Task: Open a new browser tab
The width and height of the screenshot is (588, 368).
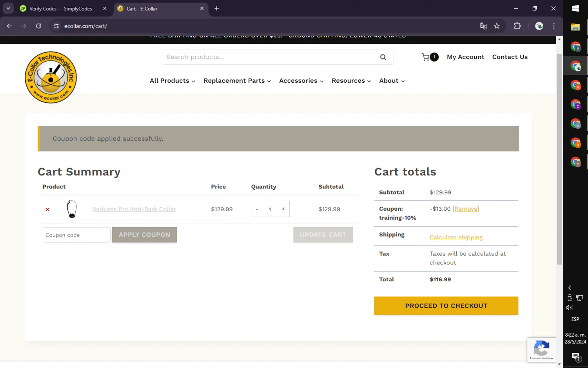Action: (x=216, y=8)
